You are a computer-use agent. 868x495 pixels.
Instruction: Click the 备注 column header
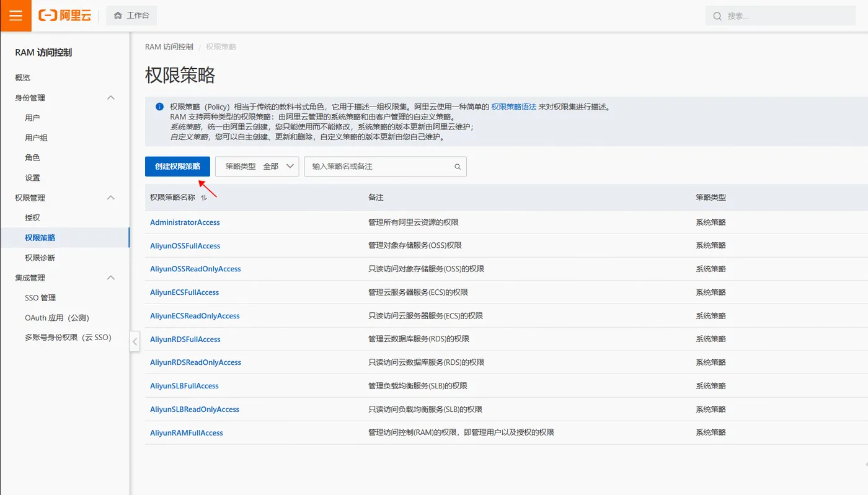pos(376,198)
